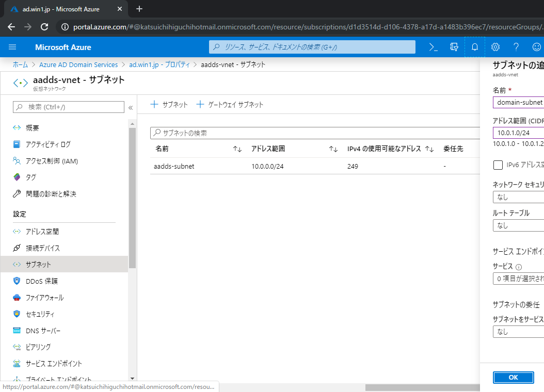Click the horizontal scrollbar at the bottom
Screen dimensions: 544x392
pyautogui.click(x=423, y=387)
